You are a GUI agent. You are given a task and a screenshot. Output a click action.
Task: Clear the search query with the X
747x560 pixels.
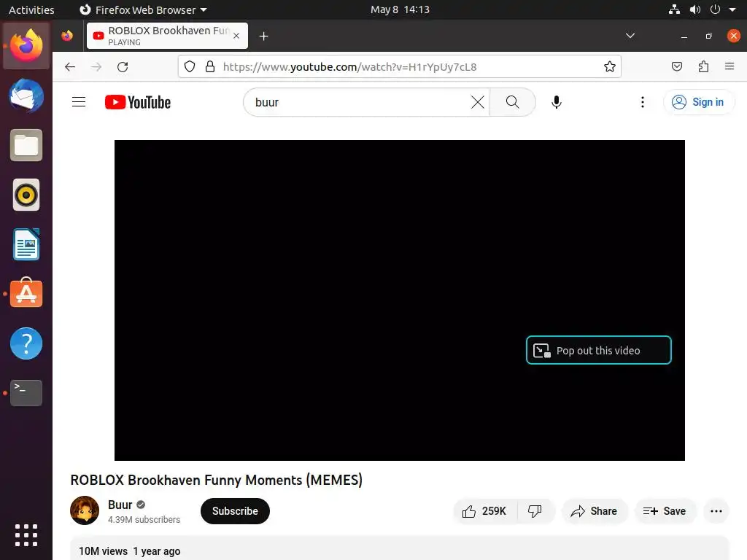[x=477, y=102]
